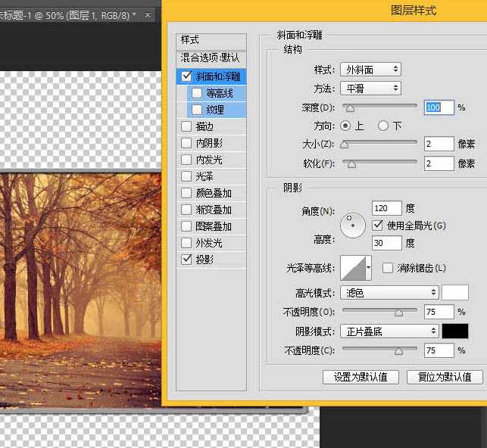The height and width of the screenshot is (448, 487).
Task: Open the 阴影模式 dropdown showing 正片叠底
Action: pos(389,331)
